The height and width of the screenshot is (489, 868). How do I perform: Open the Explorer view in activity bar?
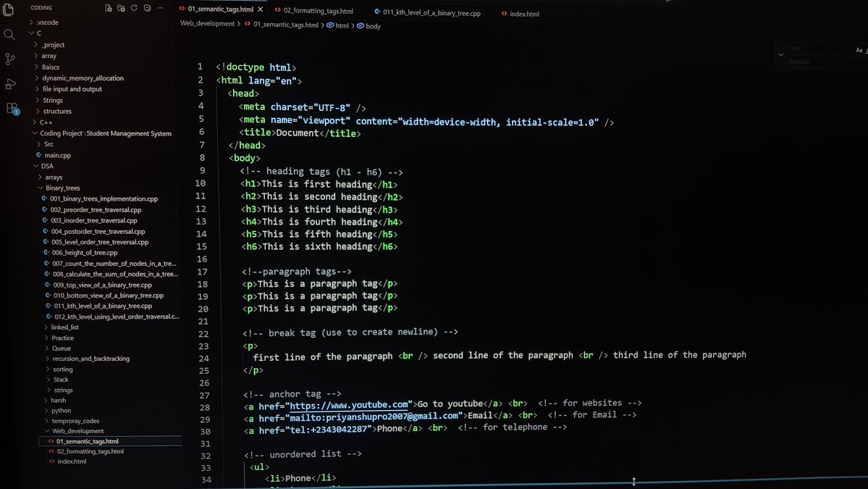coord(8,9)
